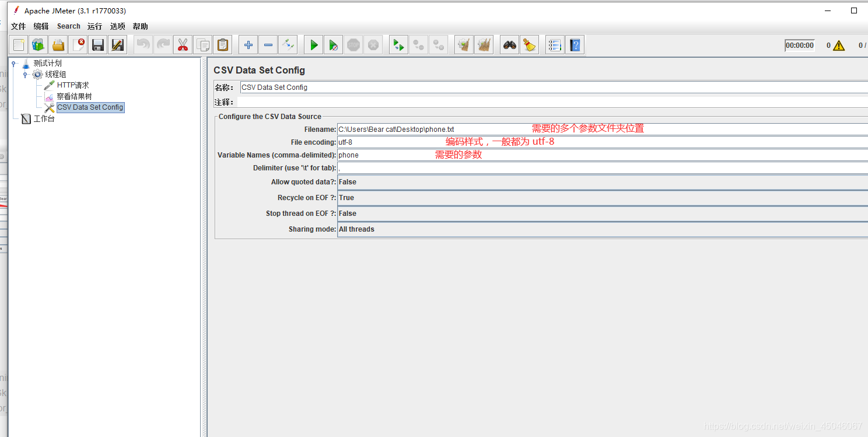Click the 注释 comments field

click(x=552, y=102)
